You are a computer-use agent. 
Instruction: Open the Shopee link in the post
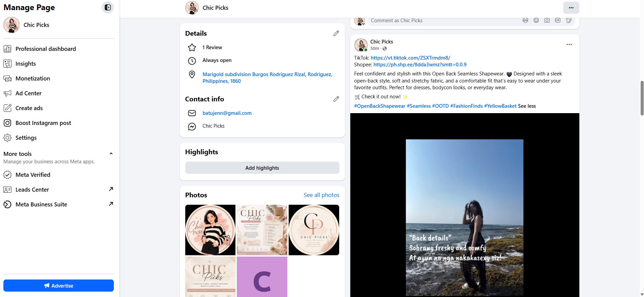420,65
